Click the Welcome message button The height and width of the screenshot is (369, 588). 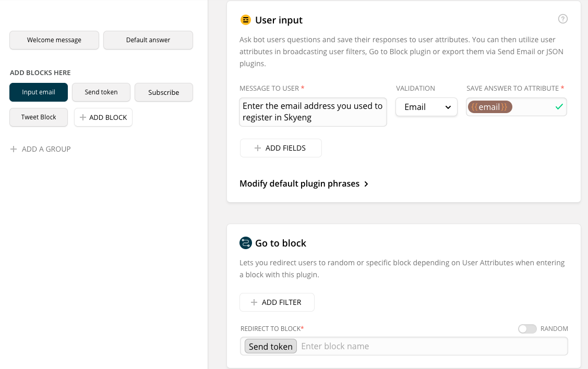pyautogui.click(x=54, y=40)
